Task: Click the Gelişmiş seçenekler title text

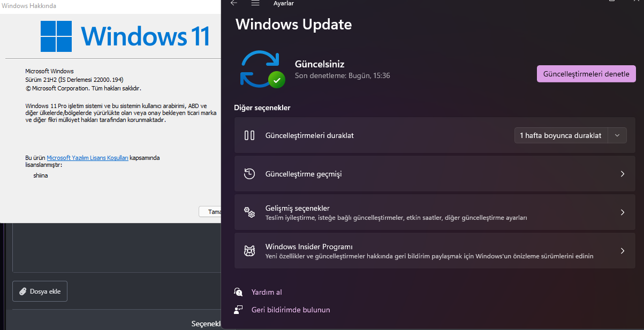Action: click(x=298, y=208)
